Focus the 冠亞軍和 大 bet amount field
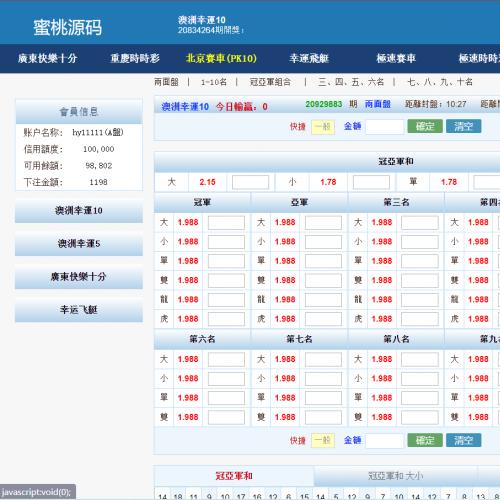This screenshot has height=500, width=500. click(250, 182)
